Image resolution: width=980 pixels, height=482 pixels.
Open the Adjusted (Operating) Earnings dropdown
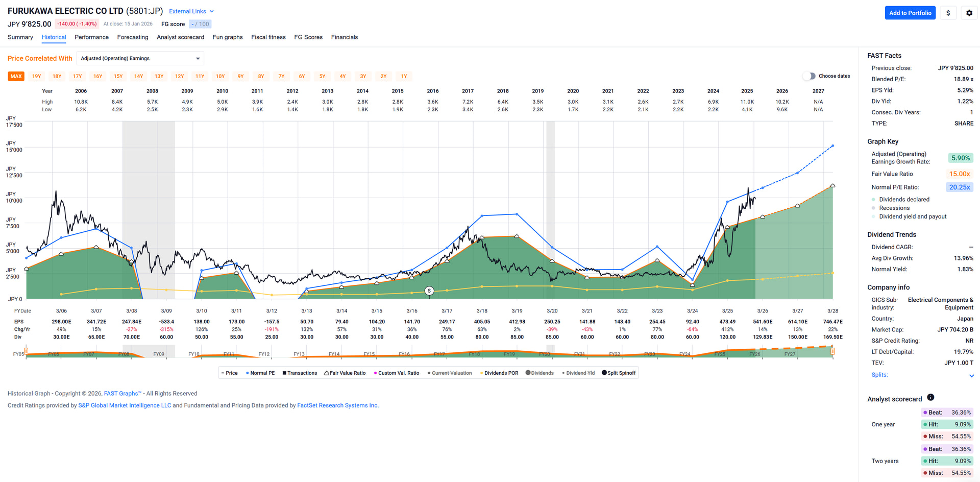tap(140, 59)
